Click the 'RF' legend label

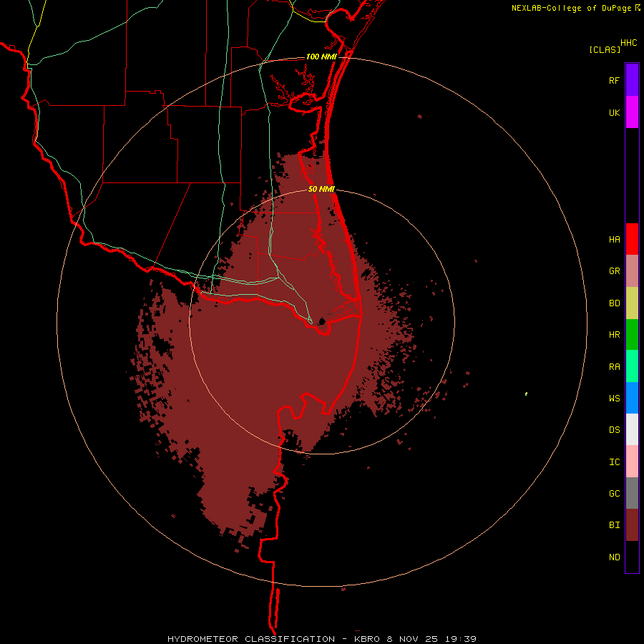coord(614,80)
